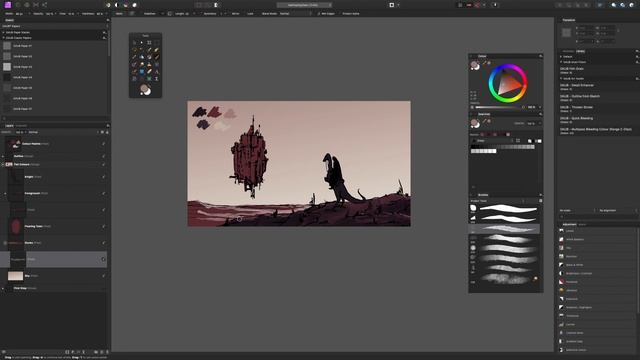The height and width of the screenshot is (360, 640).
Task: Click the More button in context toolbar
Action: coord(119,14)
